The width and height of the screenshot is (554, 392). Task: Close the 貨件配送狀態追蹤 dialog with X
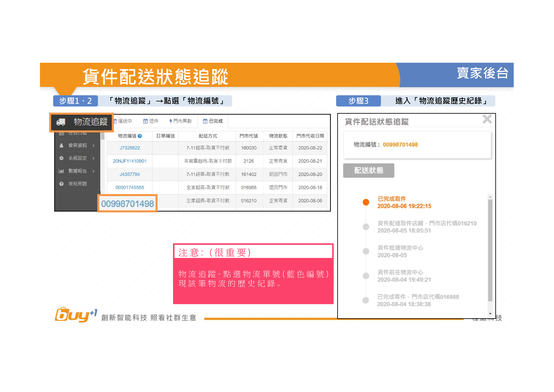tap(487, 119)
